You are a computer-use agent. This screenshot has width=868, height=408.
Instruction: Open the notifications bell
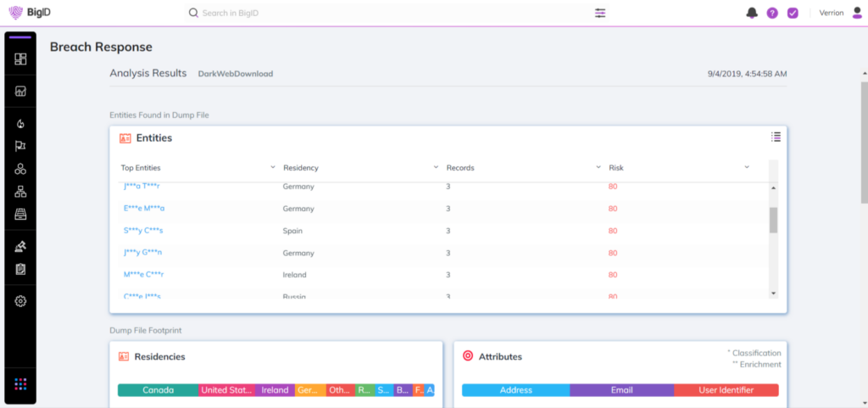pyautogui.click(x=751, y=13)
